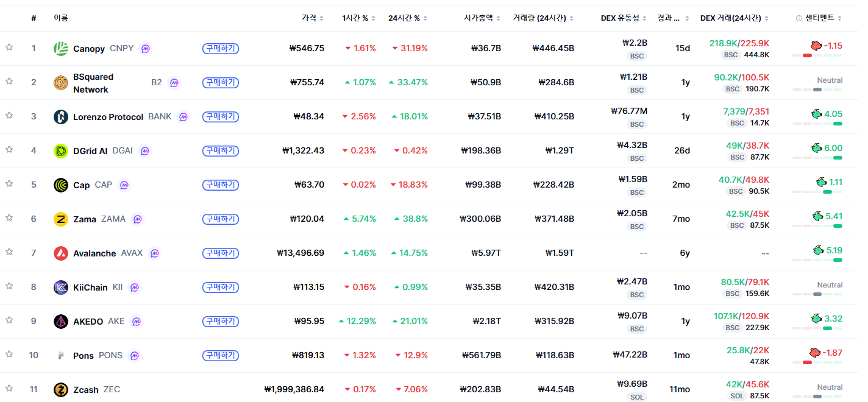Click 구매하기 button for Cap

click(x=221, y=185)
